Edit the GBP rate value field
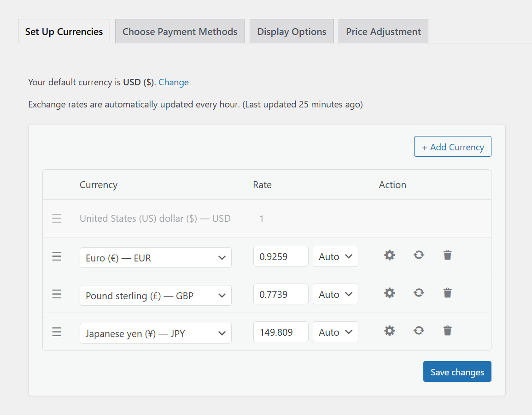The height and width of the screenshot is (415, 532). click(281, 294)
